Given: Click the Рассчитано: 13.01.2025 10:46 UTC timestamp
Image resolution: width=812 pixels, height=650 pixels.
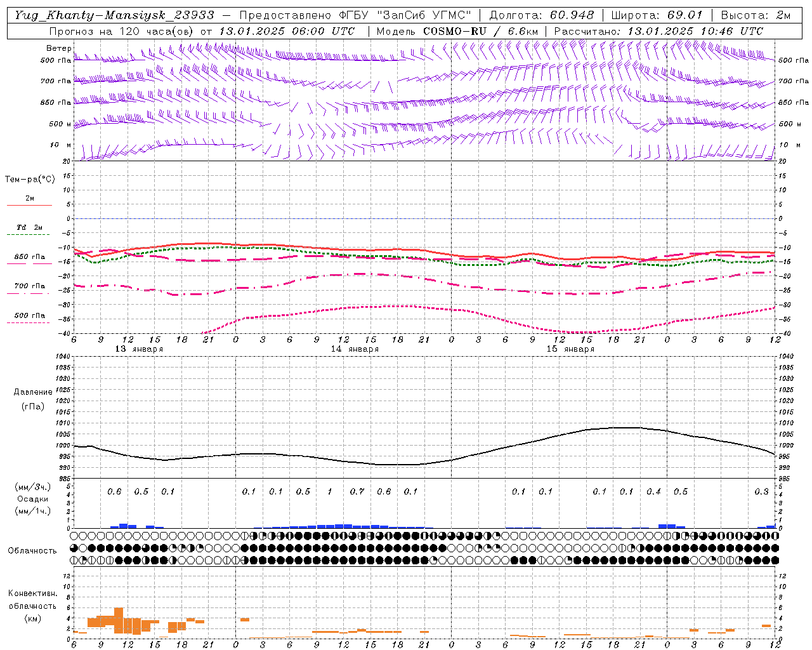Looking at the screenshot, I should (x=658, y=31).
